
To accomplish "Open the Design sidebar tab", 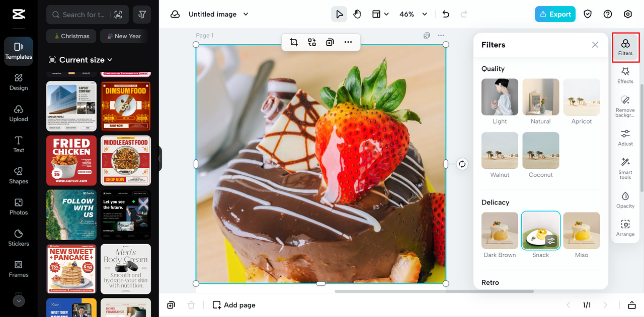I will [19, 82].
